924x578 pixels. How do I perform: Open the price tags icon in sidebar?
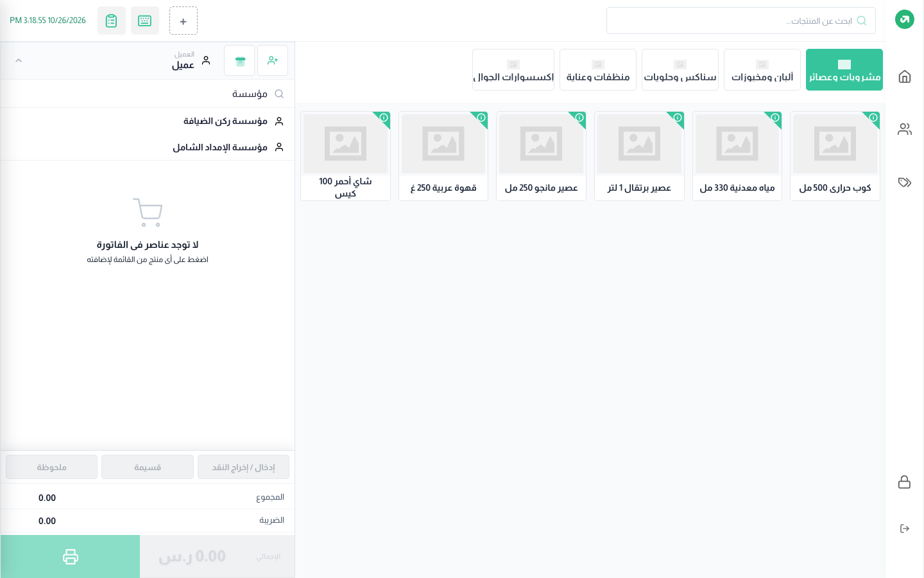905,182
